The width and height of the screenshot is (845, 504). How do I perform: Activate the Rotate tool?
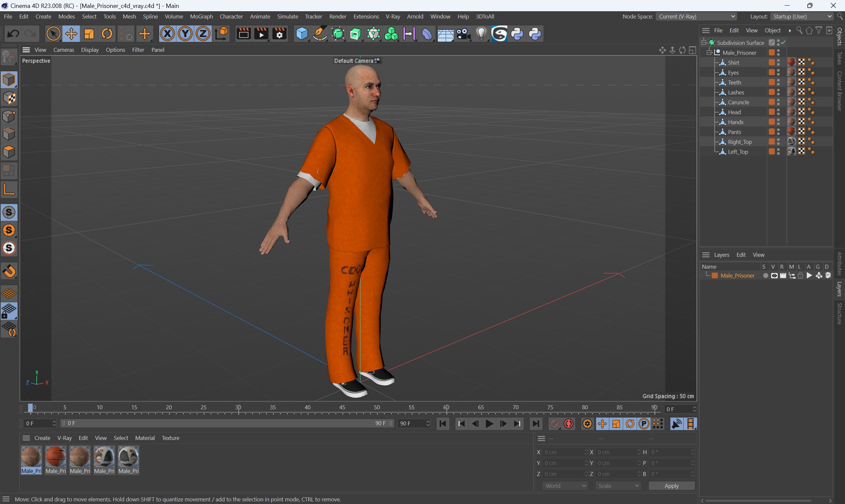pos(107,34)
